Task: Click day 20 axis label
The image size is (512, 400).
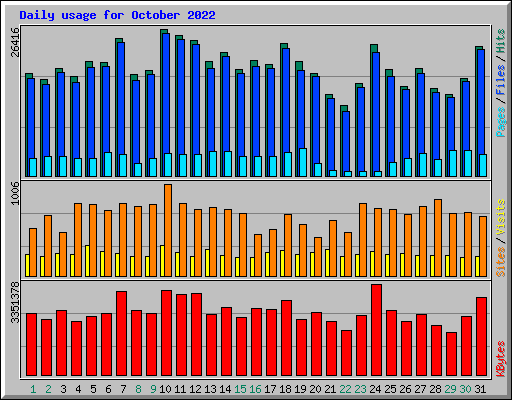Action: 315,389
